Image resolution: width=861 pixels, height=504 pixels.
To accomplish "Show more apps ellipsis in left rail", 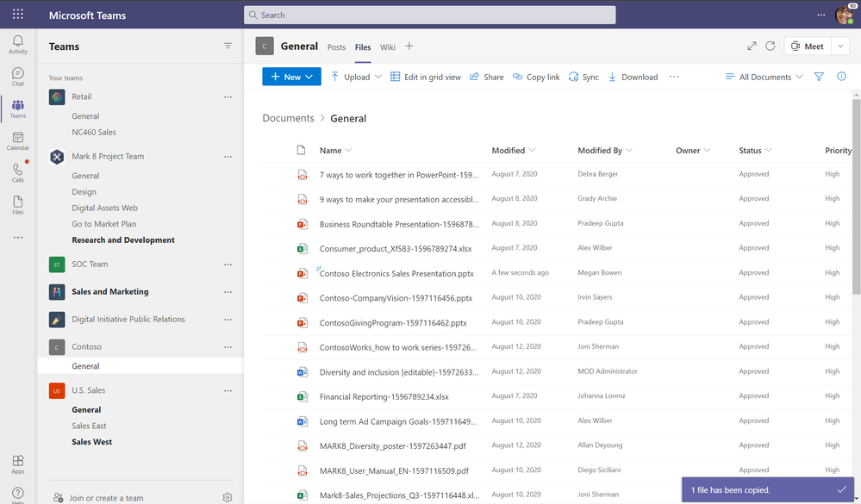I will pos(17,238).
